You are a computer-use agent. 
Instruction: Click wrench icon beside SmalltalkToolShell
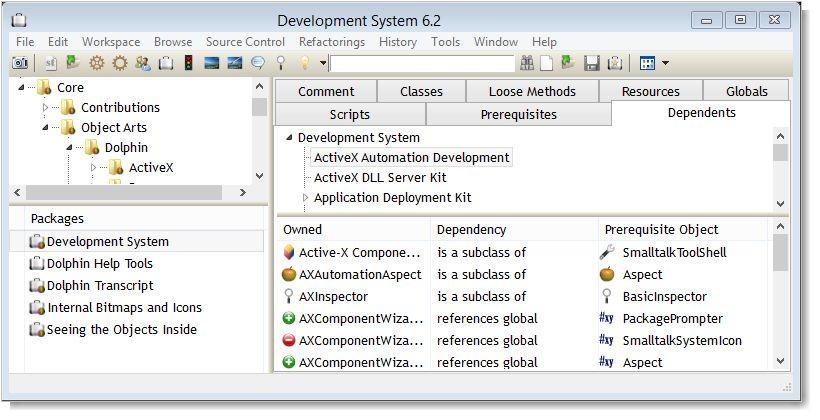pos(607,252)
